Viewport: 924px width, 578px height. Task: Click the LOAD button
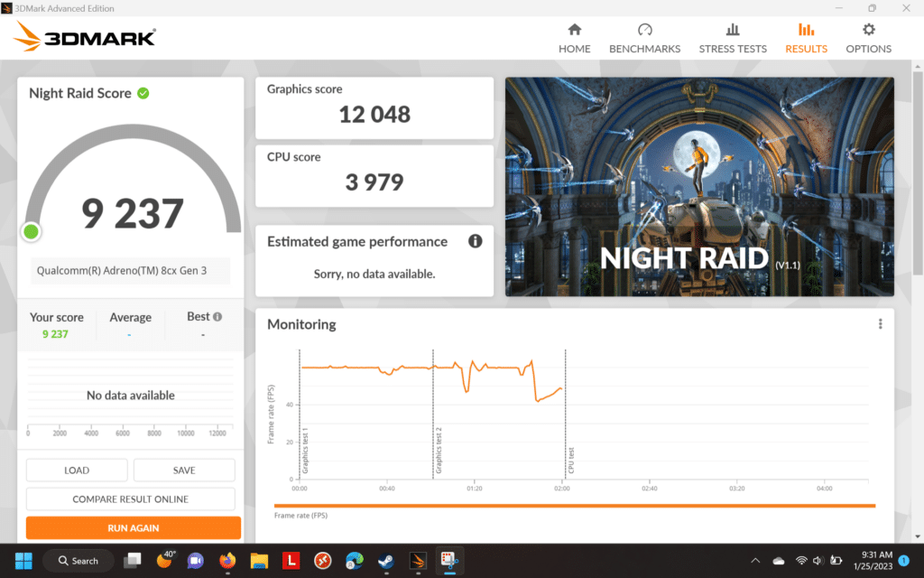tap(77, 470)
